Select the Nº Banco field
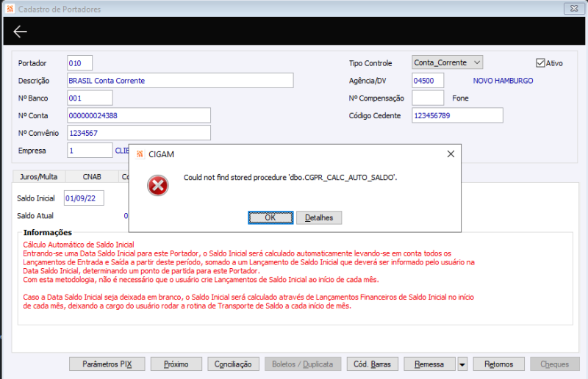Viewport: 588px width, 379px height. point(90,98)
